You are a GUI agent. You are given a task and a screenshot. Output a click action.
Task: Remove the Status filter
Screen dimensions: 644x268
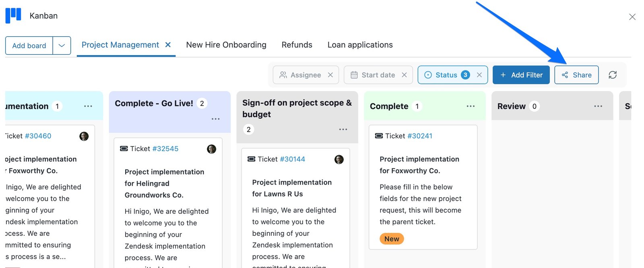click(x=479, y=75)
